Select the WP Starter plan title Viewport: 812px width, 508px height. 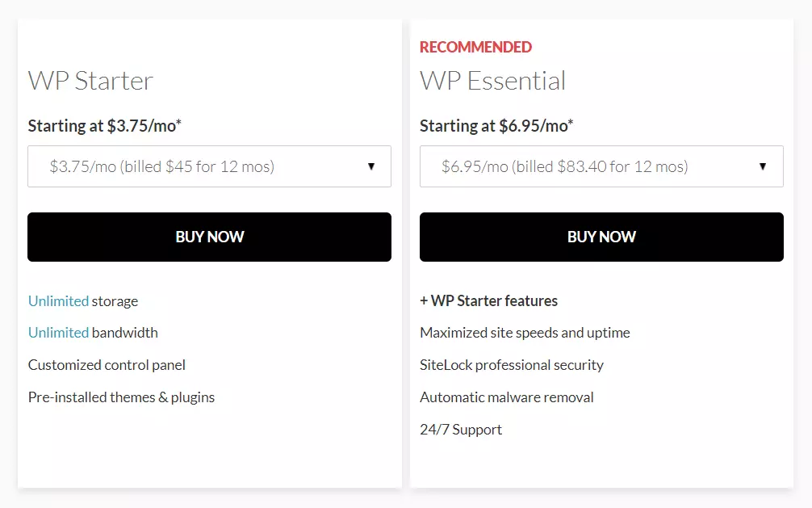(90, 81)
